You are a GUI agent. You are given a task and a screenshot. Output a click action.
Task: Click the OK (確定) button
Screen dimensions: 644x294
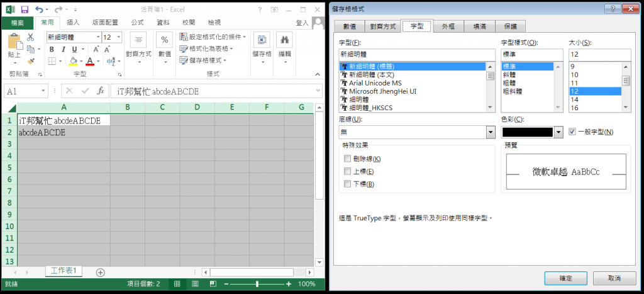565,278
